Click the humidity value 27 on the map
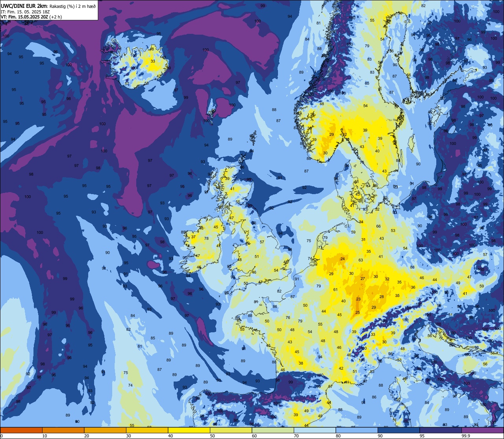 pyautogui.click(x=363, y=278)
